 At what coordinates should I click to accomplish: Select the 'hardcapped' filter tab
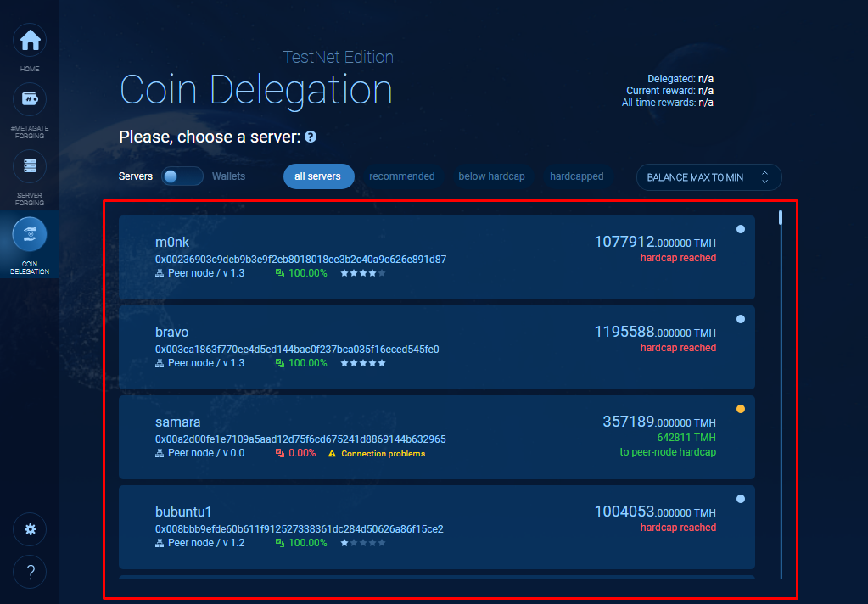tap(577, 176)
